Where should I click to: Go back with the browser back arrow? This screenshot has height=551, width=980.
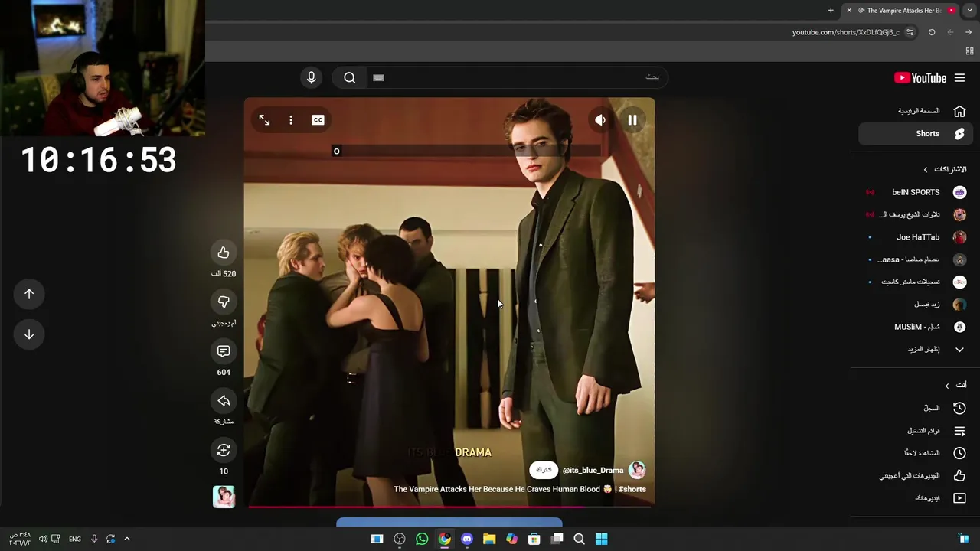950,32
